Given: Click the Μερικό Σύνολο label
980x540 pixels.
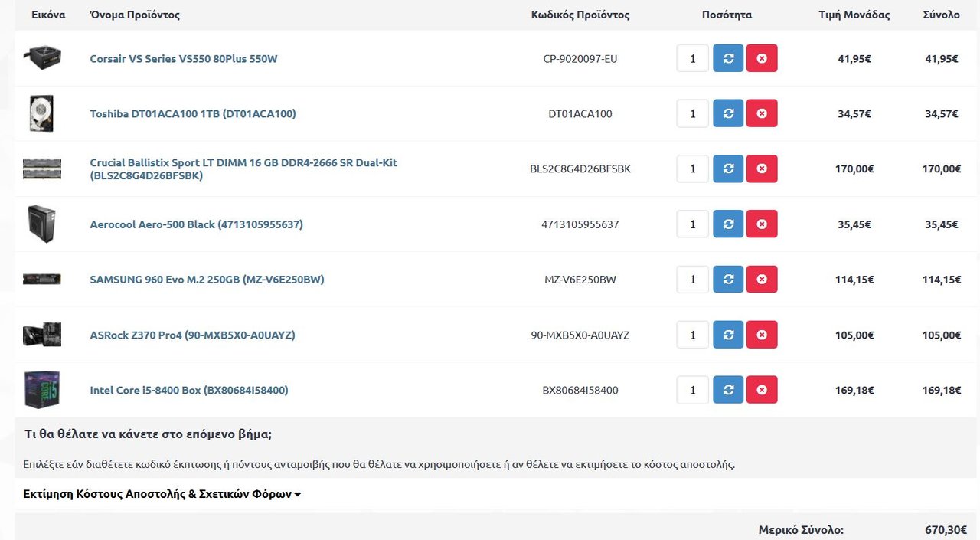Looking at the screenshot, I should (801, 529).
